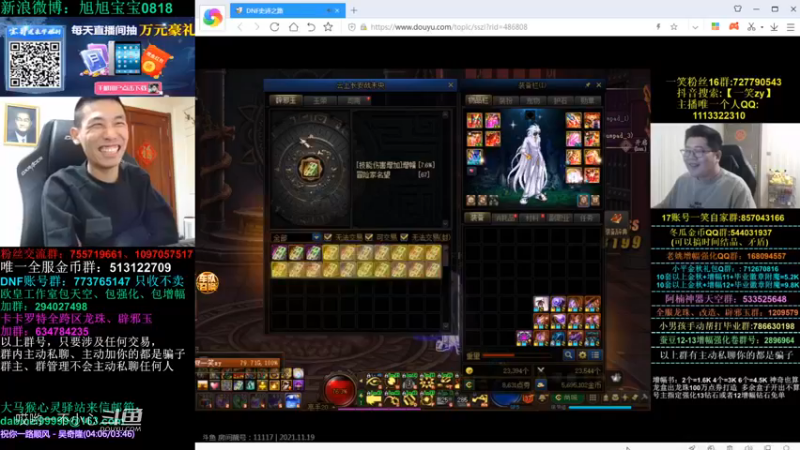This screenshot has width=800, height=450.
Task: Click the undo-close-tab arrow icon
Action: coord(311,27)
